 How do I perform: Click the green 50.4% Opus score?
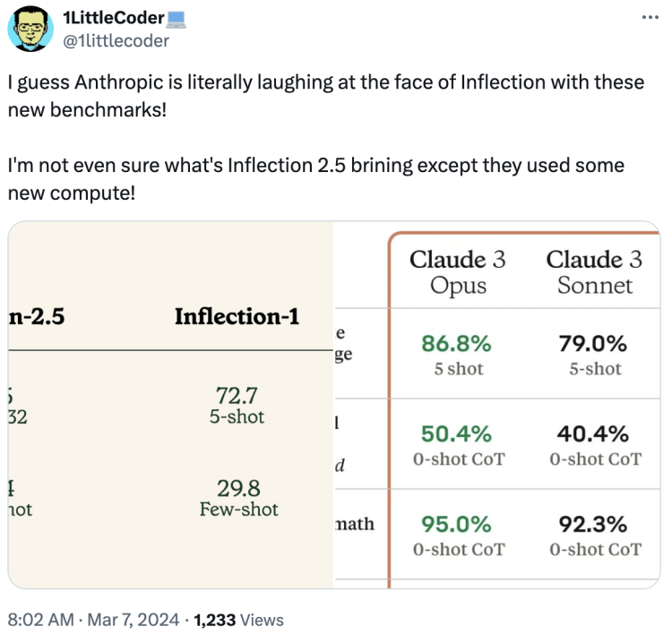point(458,444)
